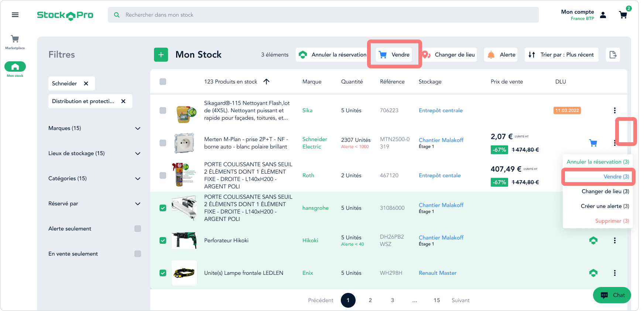Click current pagination page 1
The width and height of the screenshot is (644, 311).
click(x=348, y=300)
